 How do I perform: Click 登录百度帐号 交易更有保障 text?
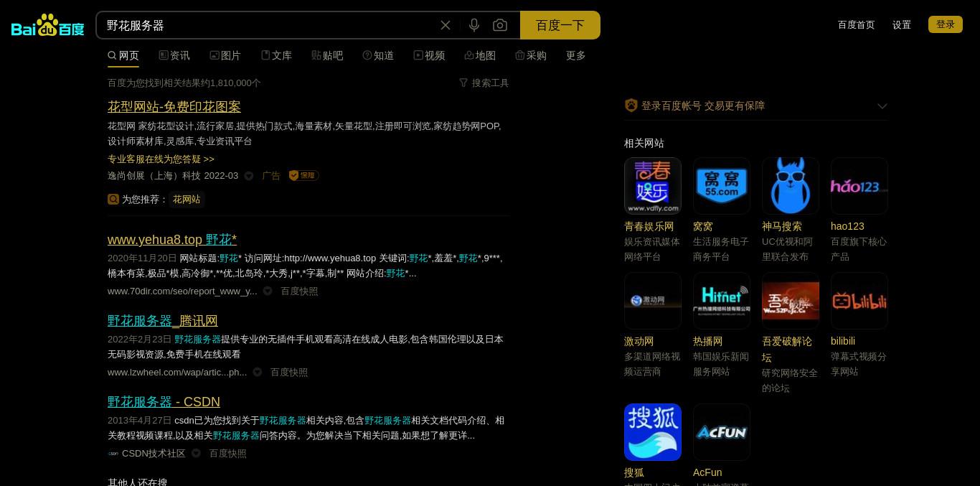click(x=703, y=106)
